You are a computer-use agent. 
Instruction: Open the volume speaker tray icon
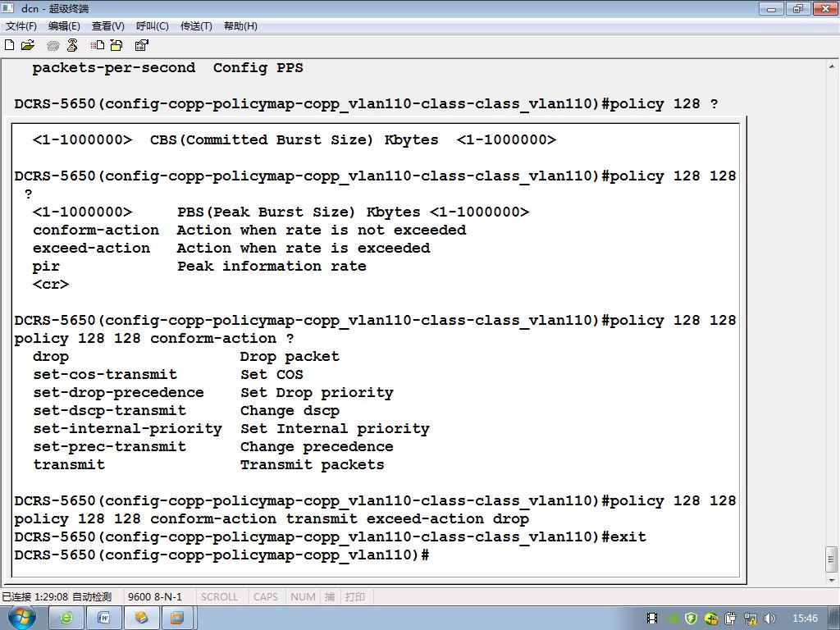pyautogui.click(x=769, y=619)
